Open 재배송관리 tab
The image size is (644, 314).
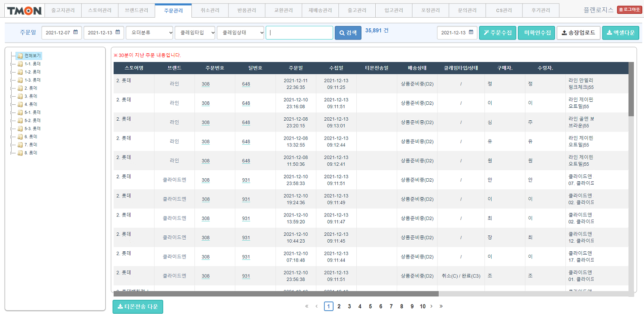[320, 10]
